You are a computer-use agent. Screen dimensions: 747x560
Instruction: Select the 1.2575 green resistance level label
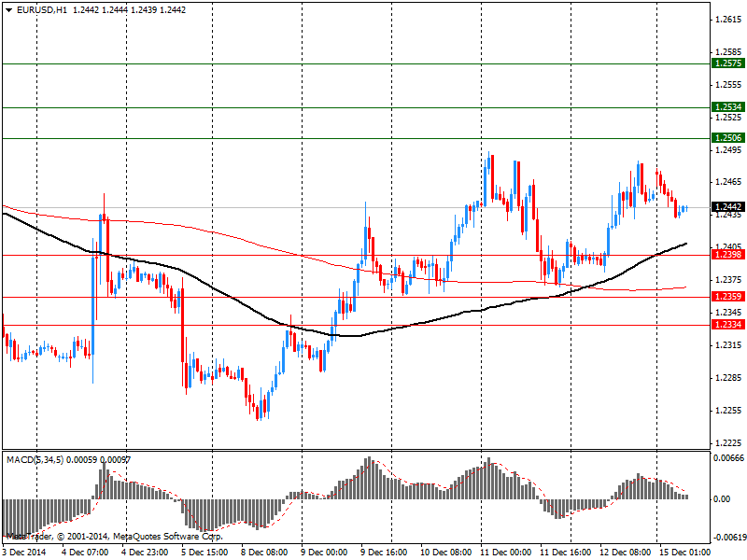tap(727, 63)
